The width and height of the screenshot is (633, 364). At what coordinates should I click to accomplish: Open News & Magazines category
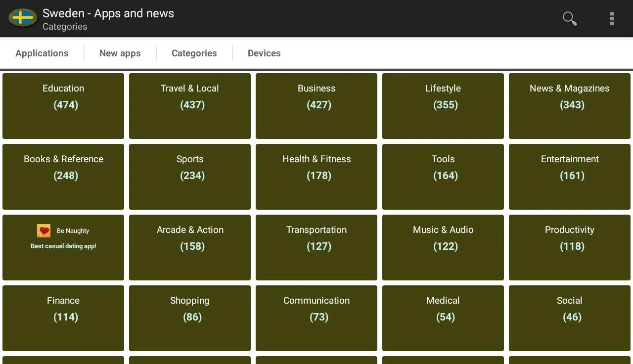pos(570,106)
